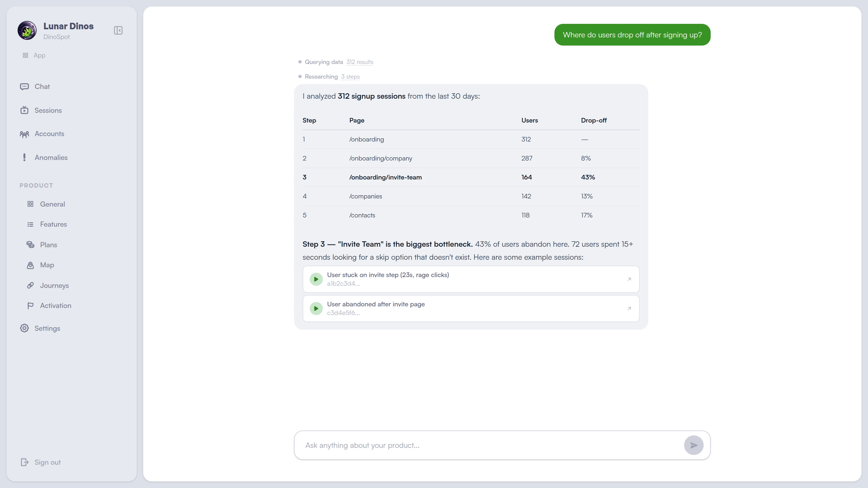This screenshot has width=868, height=488.
Task: Open the Plans section
Action: coord(49,245)
